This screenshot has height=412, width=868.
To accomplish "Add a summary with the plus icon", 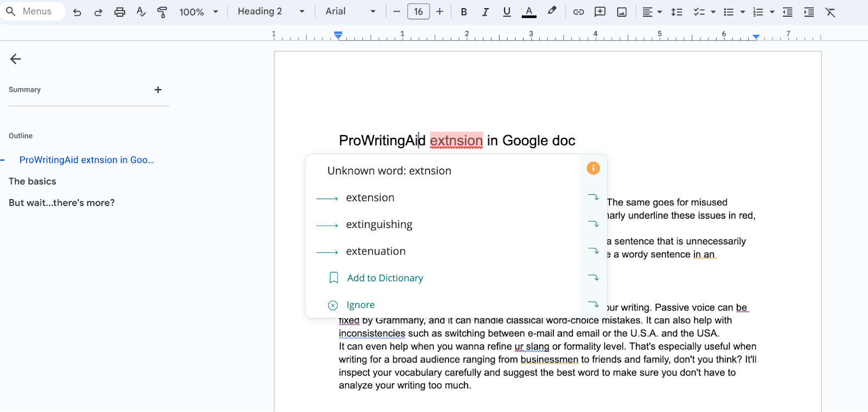I will [158, 90].
